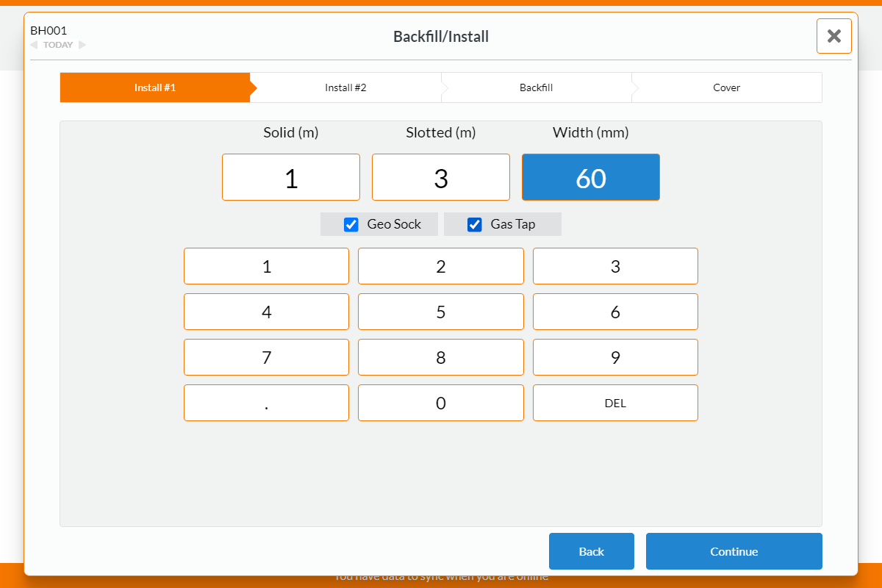Image resolution: width=882 pixels, height=588 pixels.
Task: Focus the Slotted (m) value field
Action: click(x=441, y=177)
